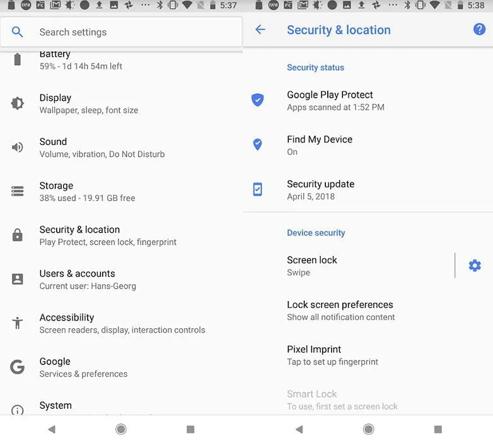Open Accessibility settings
The width and height of the screenshot is (493, 448).
pos(122,324)
